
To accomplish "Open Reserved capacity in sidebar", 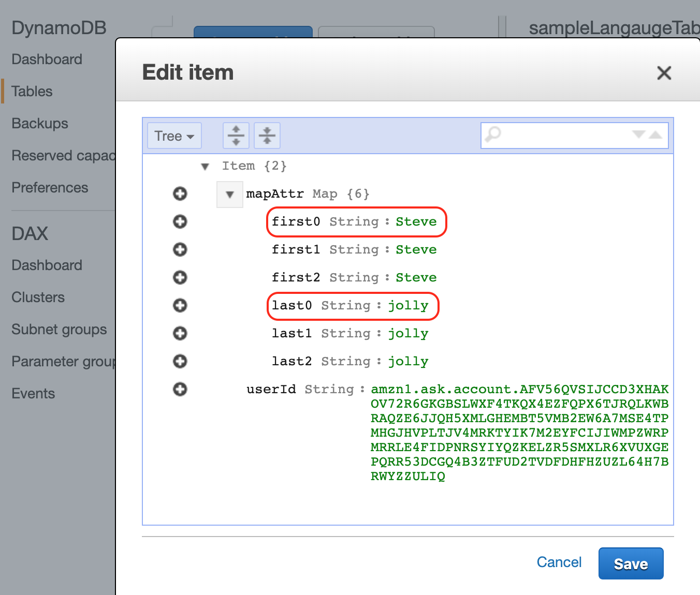I will coord(63,156).
